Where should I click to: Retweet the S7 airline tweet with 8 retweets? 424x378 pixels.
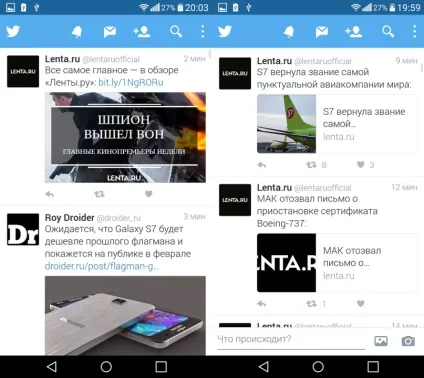tap(311, 165)
